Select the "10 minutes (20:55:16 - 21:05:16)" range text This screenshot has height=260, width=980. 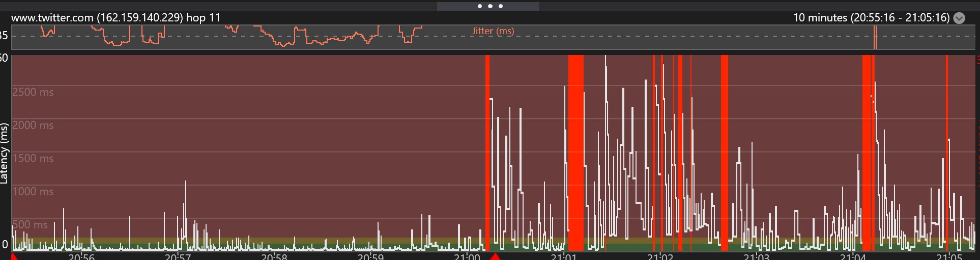871,18
